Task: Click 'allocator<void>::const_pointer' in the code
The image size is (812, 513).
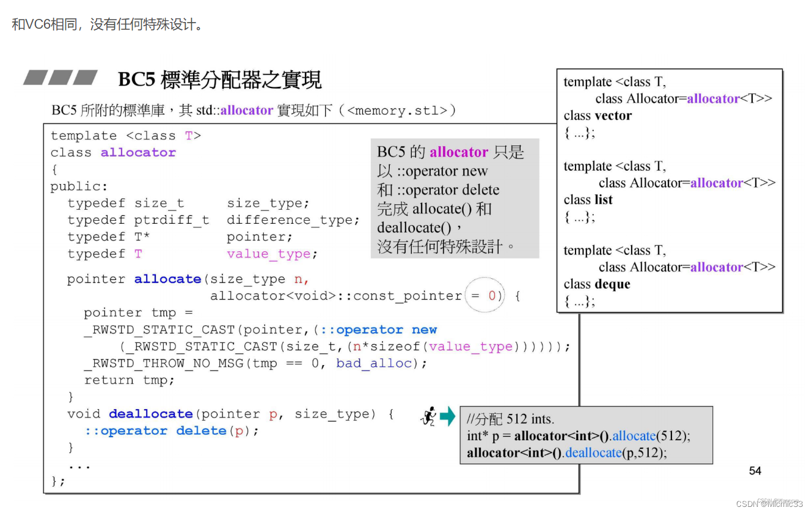Action: click(336, 296)
